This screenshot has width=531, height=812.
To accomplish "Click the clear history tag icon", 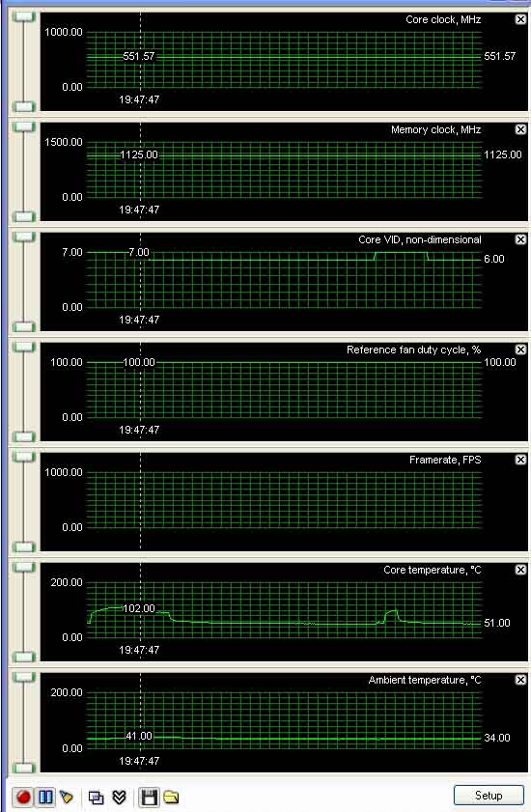I will pyautogui.click(x=67, y=797).
